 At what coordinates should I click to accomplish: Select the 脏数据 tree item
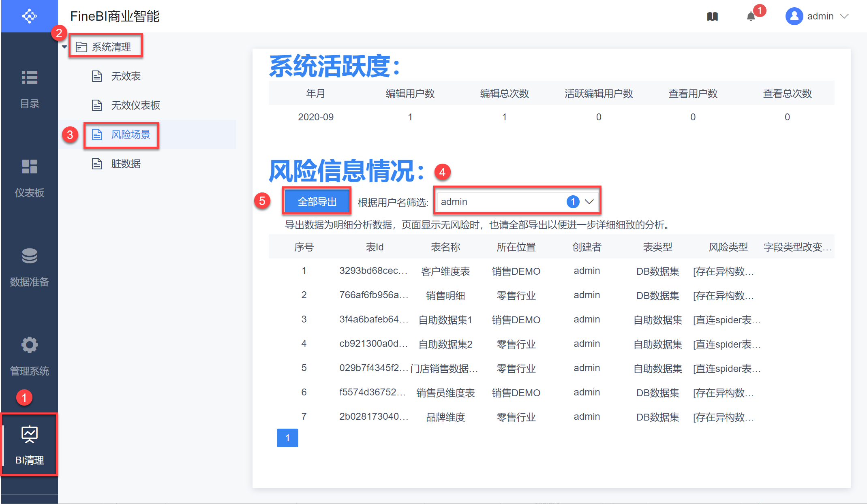(126, 164)
